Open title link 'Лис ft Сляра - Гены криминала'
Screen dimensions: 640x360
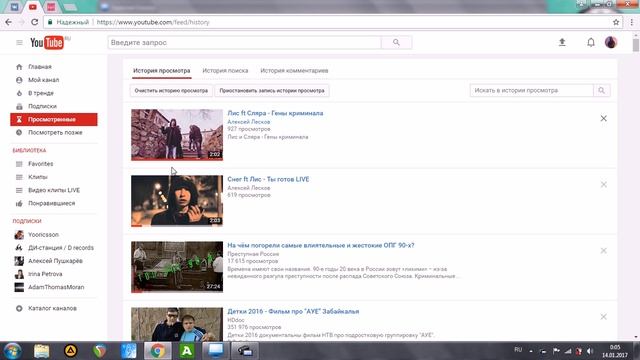(x=275, y=113)
